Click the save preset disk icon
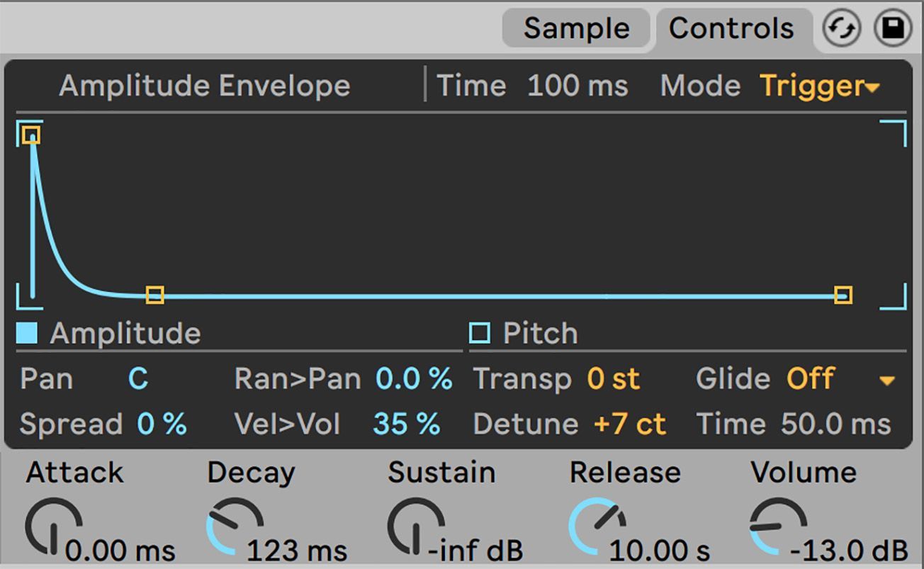The height and width of the screenshot is (569, 924). click(x=893, y=29)
